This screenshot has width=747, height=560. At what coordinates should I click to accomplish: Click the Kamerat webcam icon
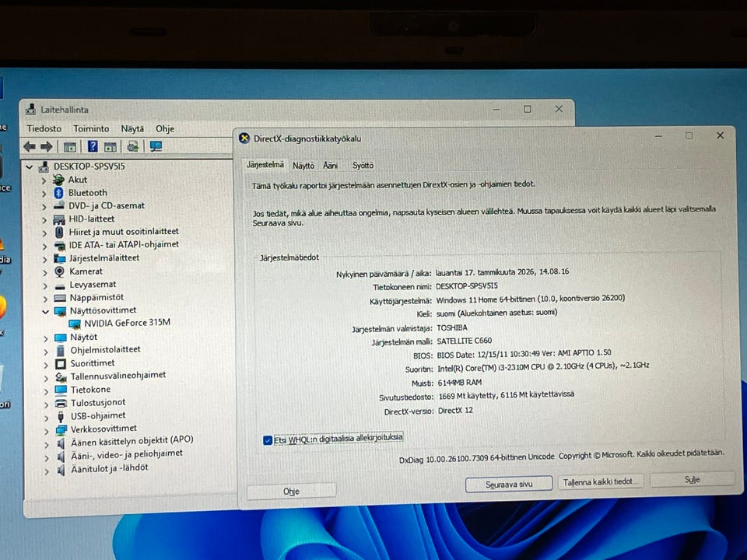pyautogui.click(x=60, y=271)
